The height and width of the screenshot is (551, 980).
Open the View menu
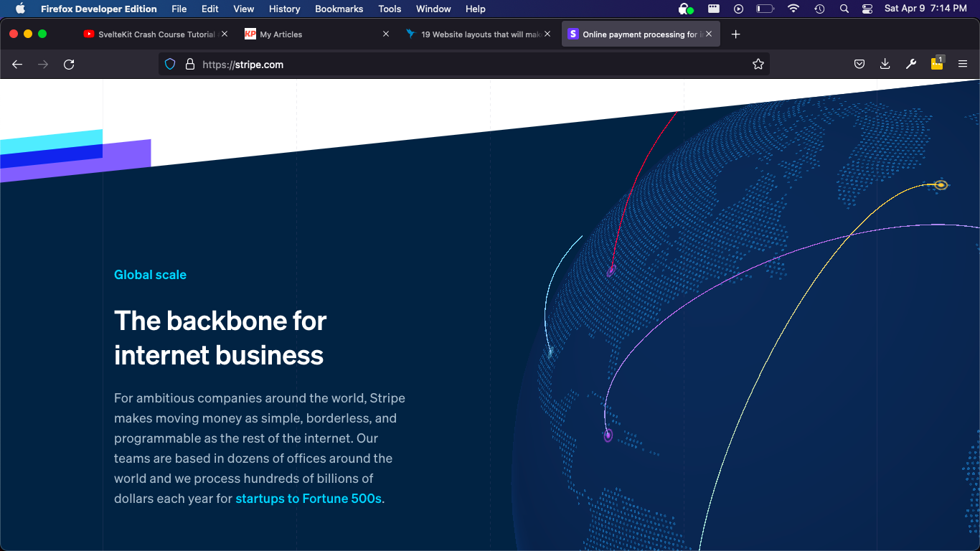point(244,9)
